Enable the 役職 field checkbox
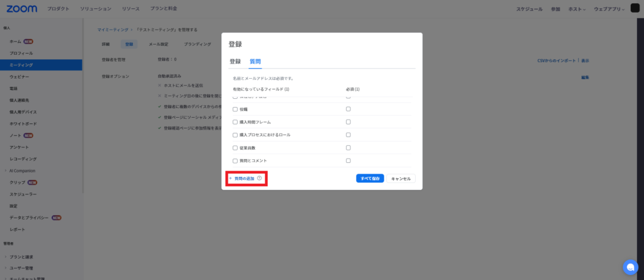Screen dimensions: 644x280 pos(235,109)
